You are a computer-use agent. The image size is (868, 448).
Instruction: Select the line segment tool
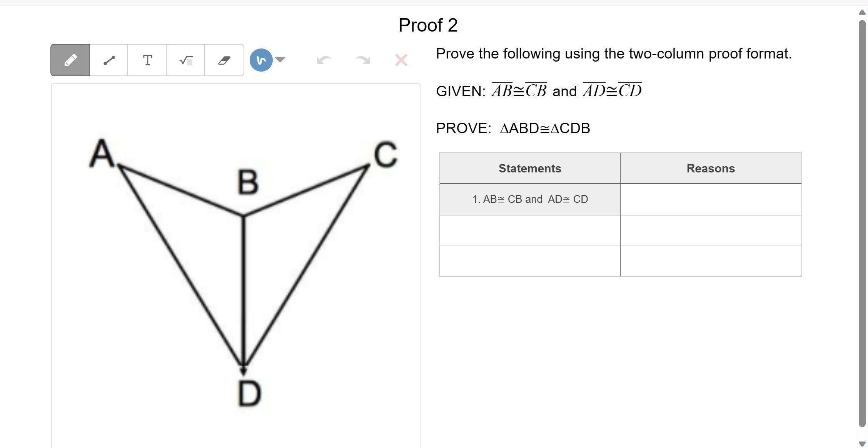tap(109, 60)
